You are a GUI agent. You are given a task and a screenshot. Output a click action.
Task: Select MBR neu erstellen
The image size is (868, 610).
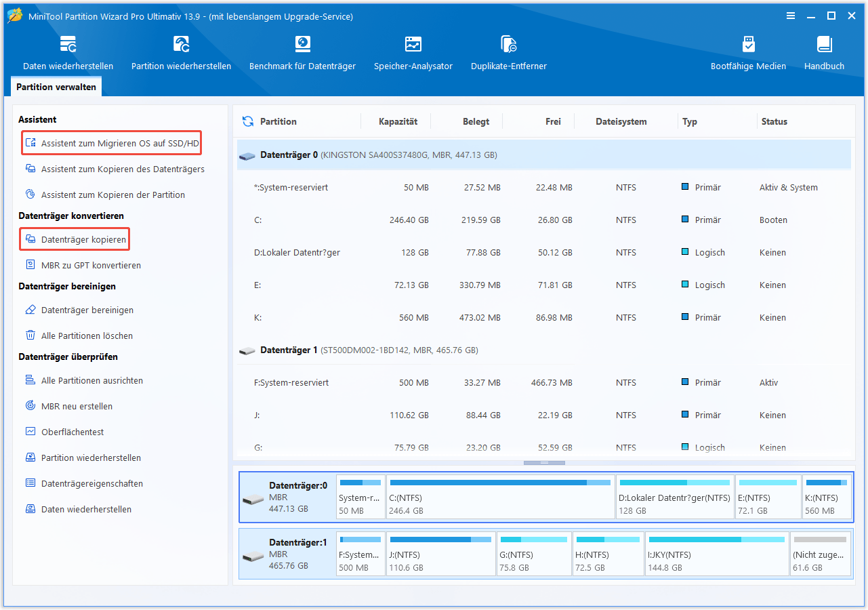(x=68, y=406)
